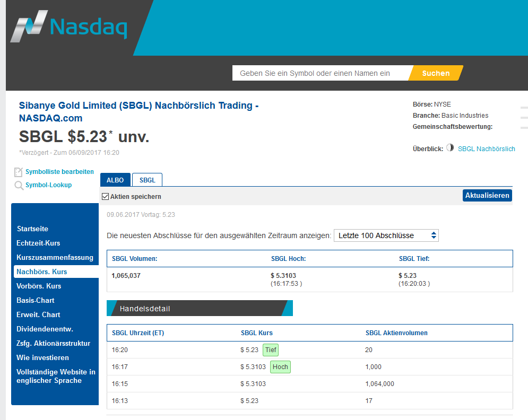Viewport: 528px width, 420px height.
Task: Click the Sibanye Gold Limited page title
Action: (x=139, y=112)
